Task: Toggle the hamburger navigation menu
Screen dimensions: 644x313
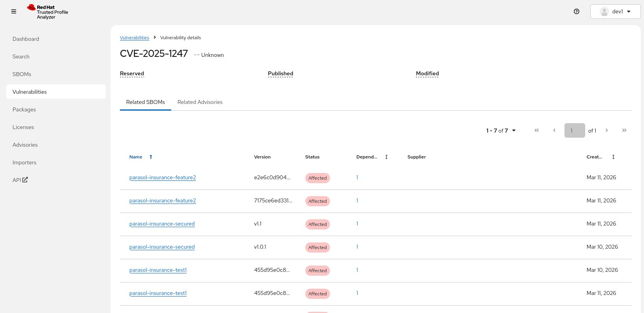Action: pyautogui.click(x=14, y=12)
